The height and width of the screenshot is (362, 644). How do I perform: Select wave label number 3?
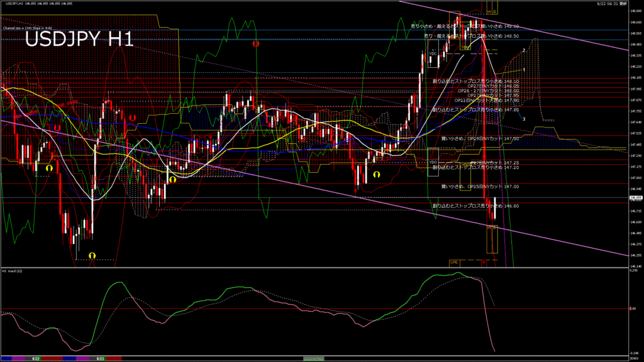pos(525,119)
